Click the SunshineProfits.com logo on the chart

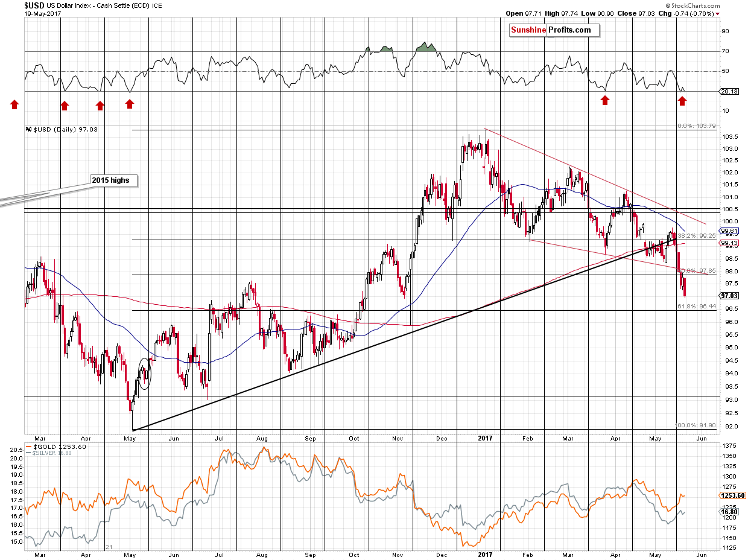(x=555, y=30)
